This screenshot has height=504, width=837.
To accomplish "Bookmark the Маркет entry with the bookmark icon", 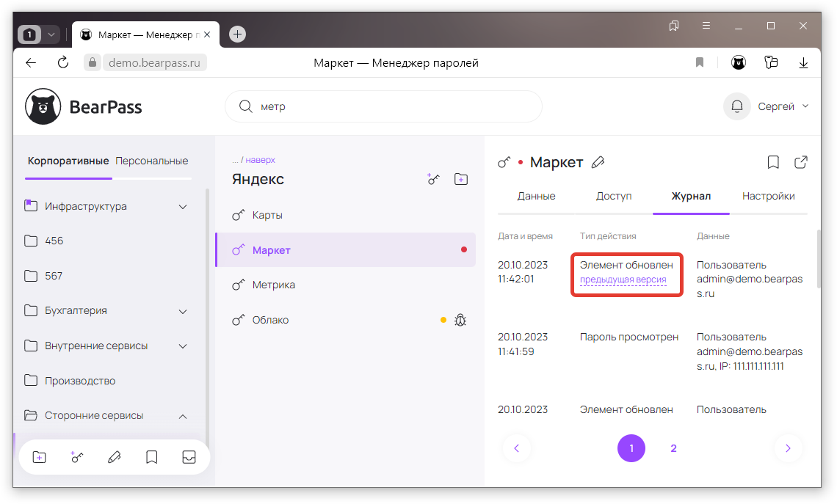I will pos(773,162).
